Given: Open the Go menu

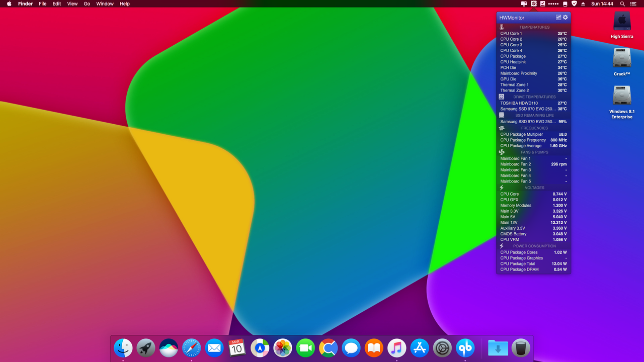Looking at the screenshot, I should (x=87, y=4).
